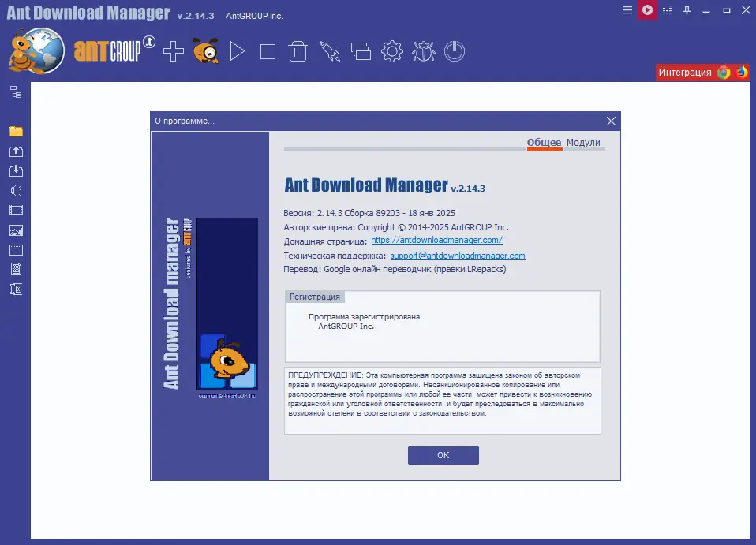Click the list view icon in title bar
Viewport: 756px width, 545px height.
(x=668, y=10)
